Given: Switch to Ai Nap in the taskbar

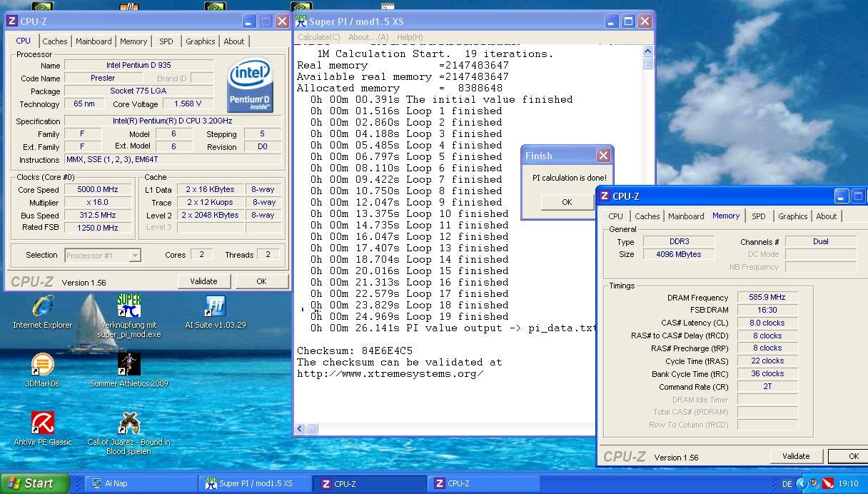Looking at the screenshot, I should click(143, 483).
